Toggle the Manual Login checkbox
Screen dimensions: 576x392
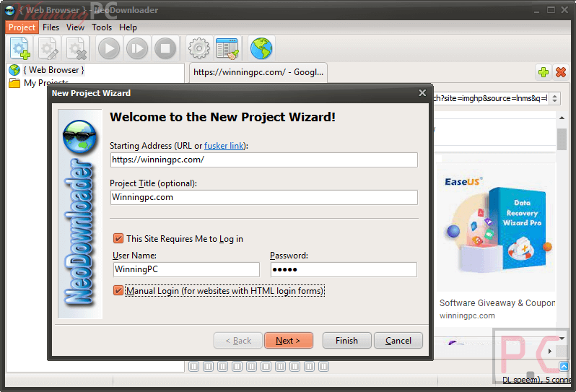[x=118, y=291]
